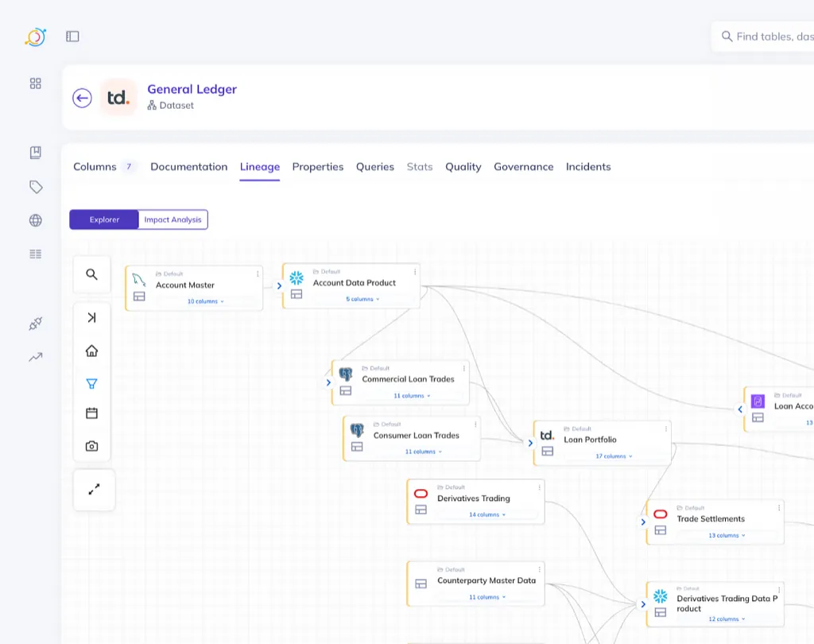814x644 pixels.
Task: Open the Governance tab
Action: pyautogui.click(x=523, y=167)
